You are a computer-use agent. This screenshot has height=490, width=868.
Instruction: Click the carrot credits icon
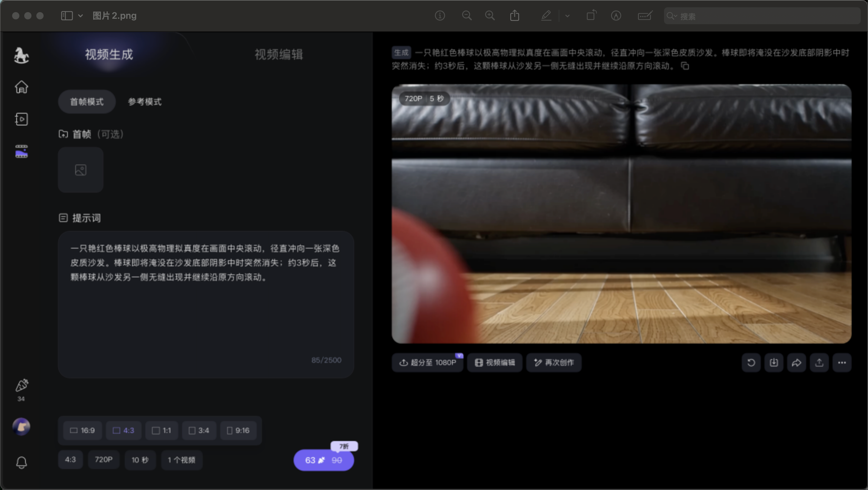(x=21, y=386)
